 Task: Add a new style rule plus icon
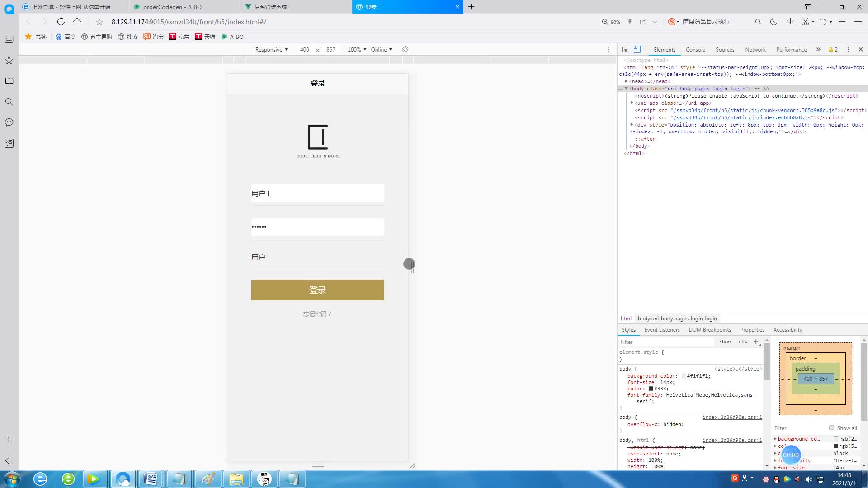[x=756, y=342]
